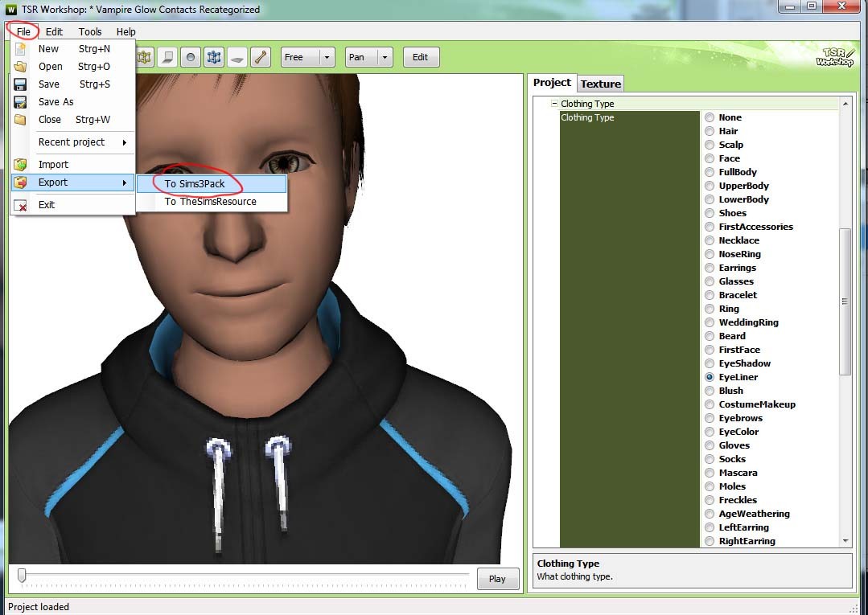Choose the CostumeMakeup clothing type
The width and height of the screenshot is (868, 615).
coord(710,404)
